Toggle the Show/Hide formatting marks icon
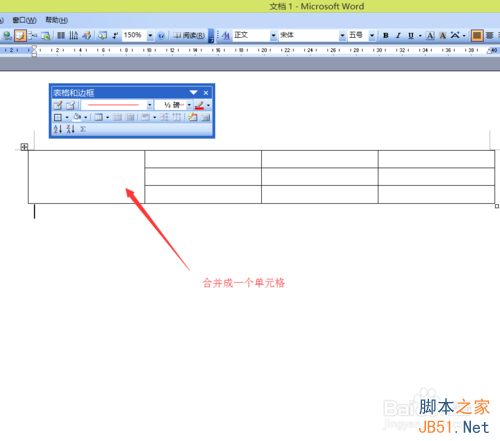Screen dimensions: 500x441 (115, 35)
